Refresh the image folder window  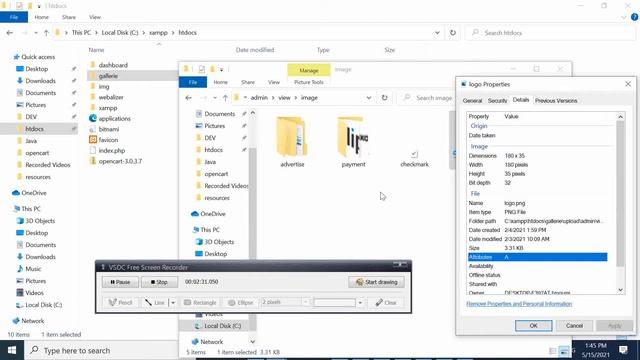tap(384, 98)
